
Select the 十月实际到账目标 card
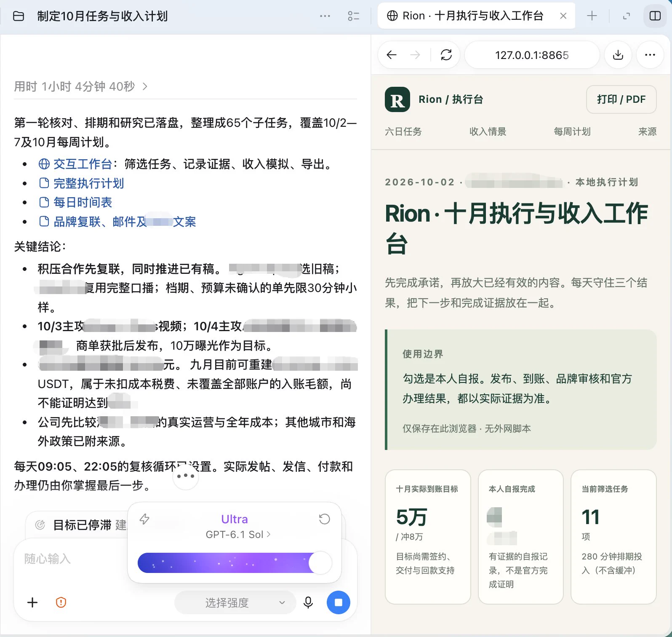(428, 537)
